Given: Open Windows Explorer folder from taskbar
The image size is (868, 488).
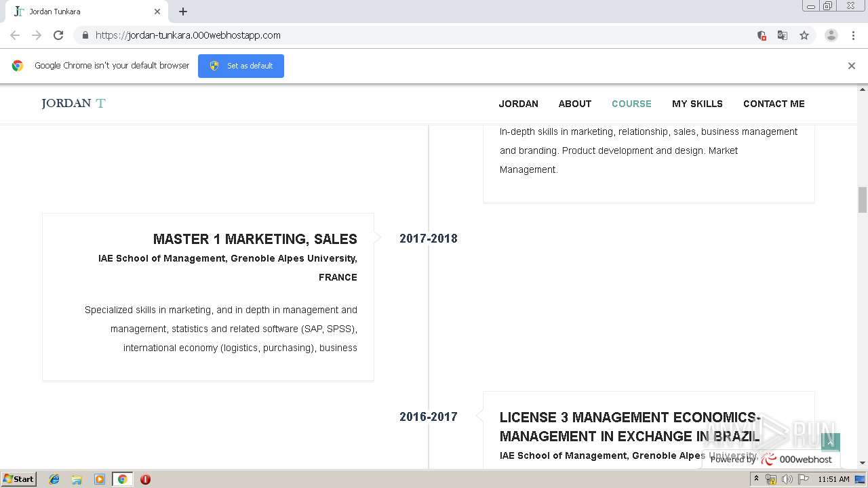Looking at the screenshot, I should click(77, 479).
